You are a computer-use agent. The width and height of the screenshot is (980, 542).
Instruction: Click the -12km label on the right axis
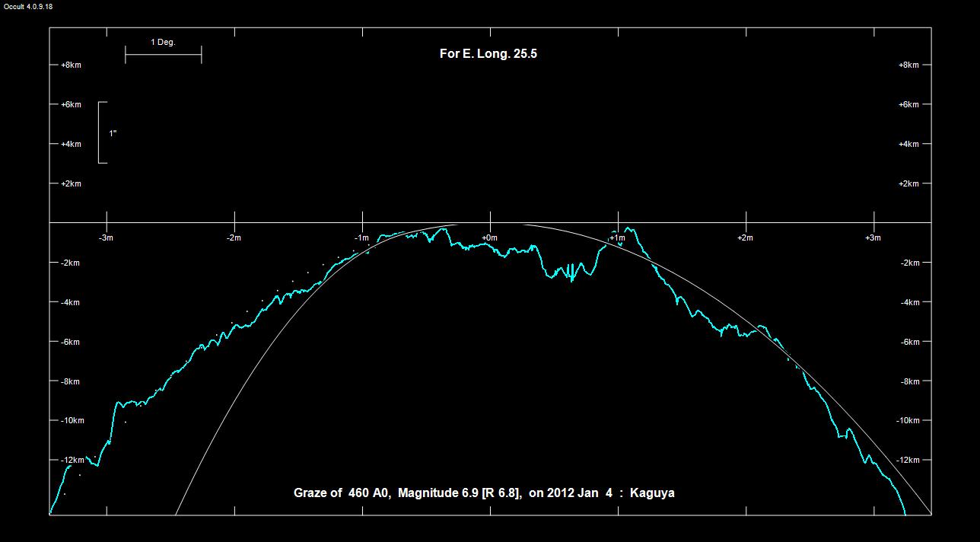908,461
